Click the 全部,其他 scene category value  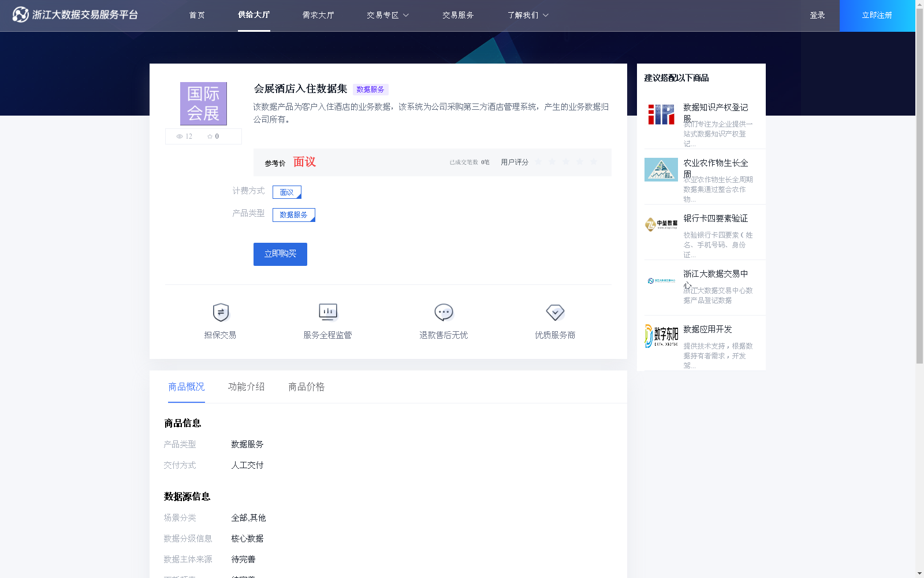coord(248,518)
